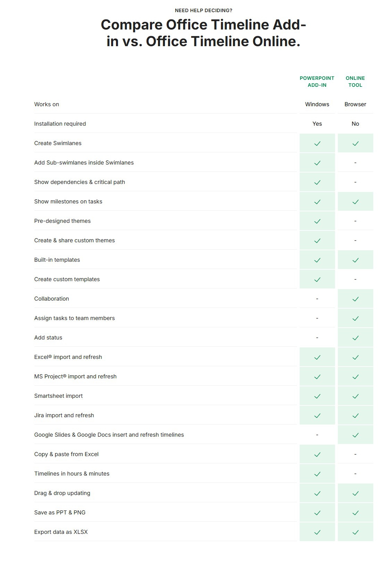392x571 pixels.
Task: Click Add-in checkmark for Pre-designed themes
Action: [317, 221]
